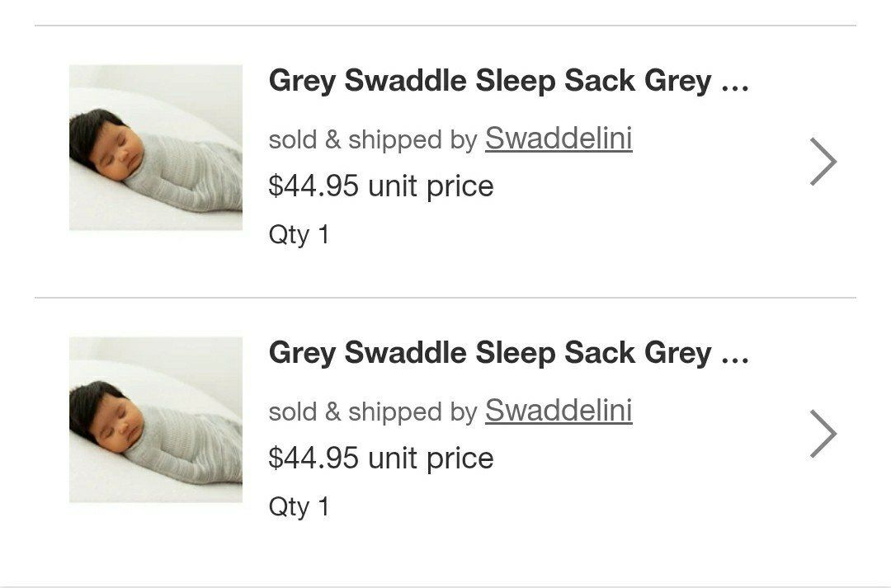This screenshot has height=588, width=891.
Task: Click second item's "sold & shipped by" text
Action: point(372,412)
